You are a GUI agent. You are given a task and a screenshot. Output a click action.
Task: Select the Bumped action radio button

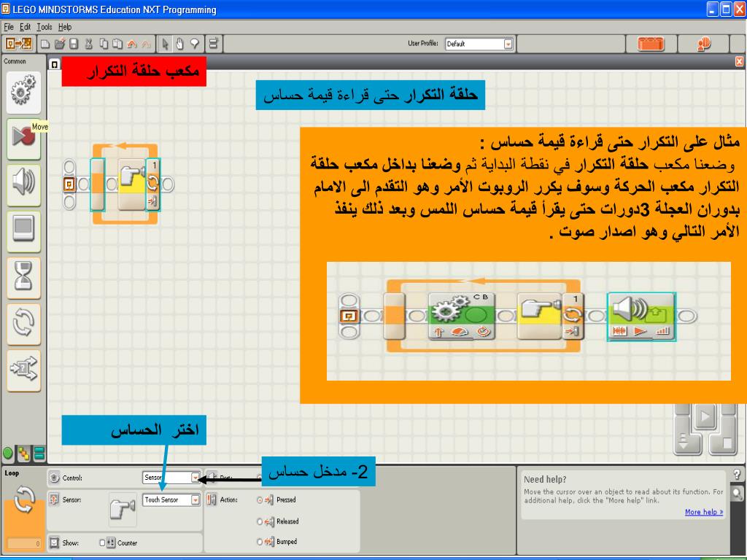260,542
